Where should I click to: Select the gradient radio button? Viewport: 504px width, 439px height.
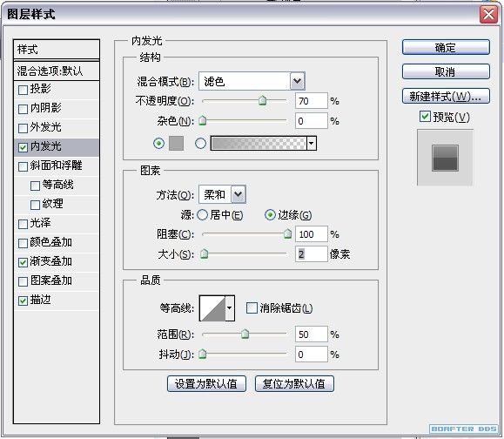pyautogui.click(x=200, y=143)
